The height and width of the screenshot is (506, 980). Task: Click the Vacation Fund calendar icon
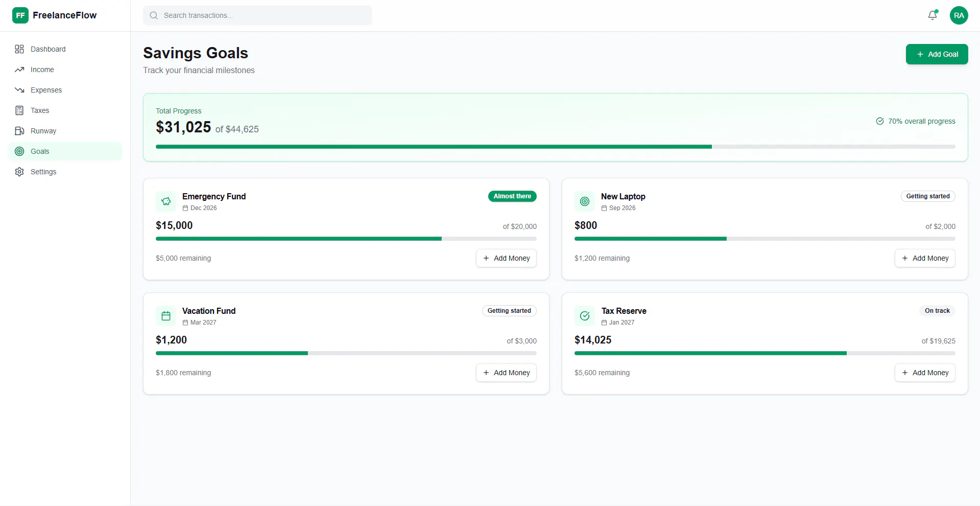point(166,316)
